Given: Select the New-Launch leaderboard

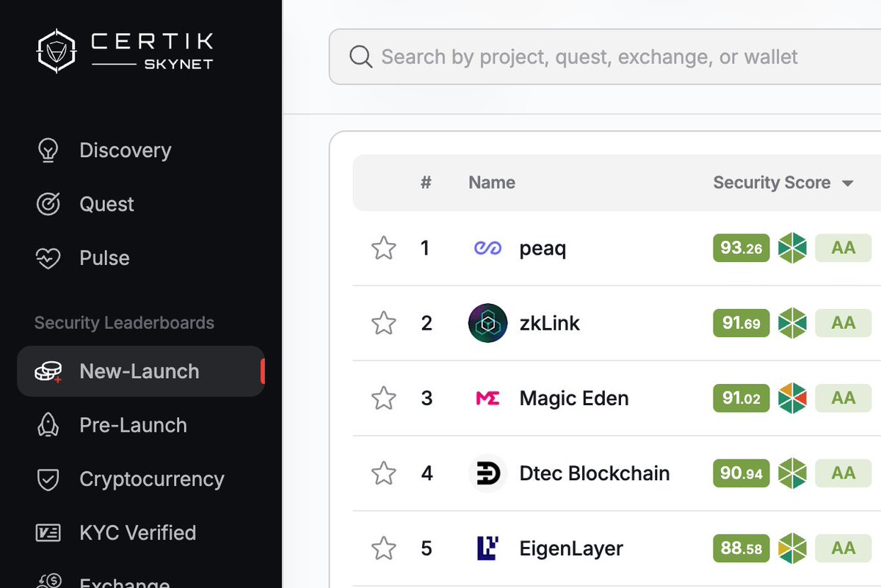Looking at the screenshot, I should coord(141,371).
